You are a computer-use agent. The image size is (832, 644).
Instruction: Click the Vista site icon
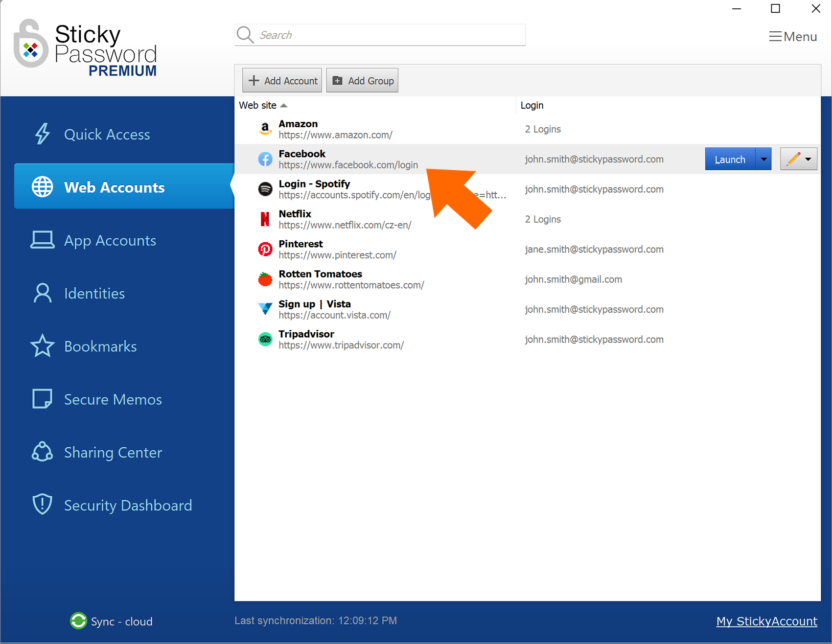(265, 309)
